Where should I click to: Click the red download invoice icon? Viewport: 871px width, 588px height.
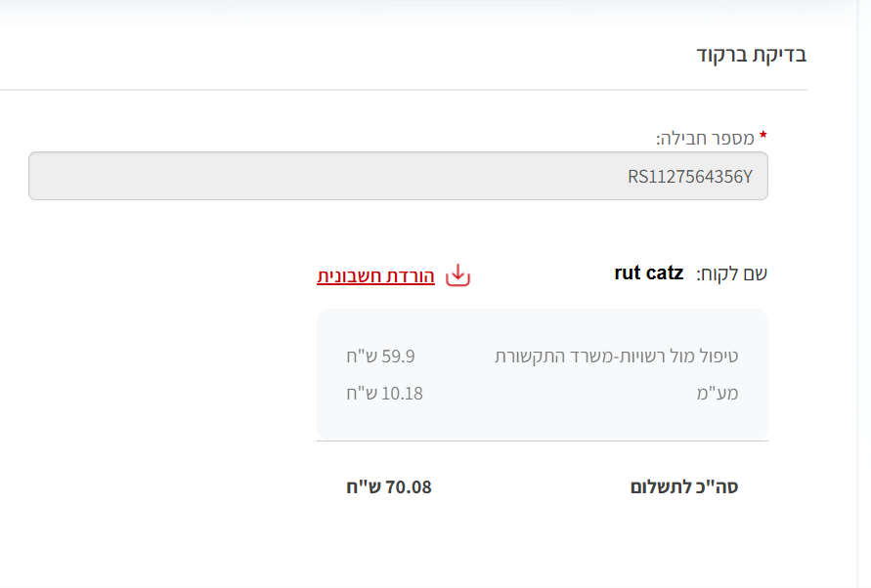[457, 275]
